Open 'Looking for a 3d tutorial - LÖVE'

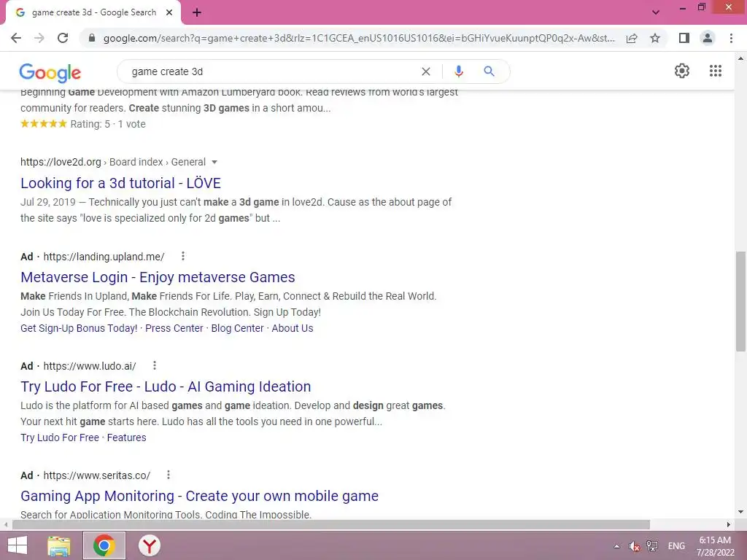[120, 183]
